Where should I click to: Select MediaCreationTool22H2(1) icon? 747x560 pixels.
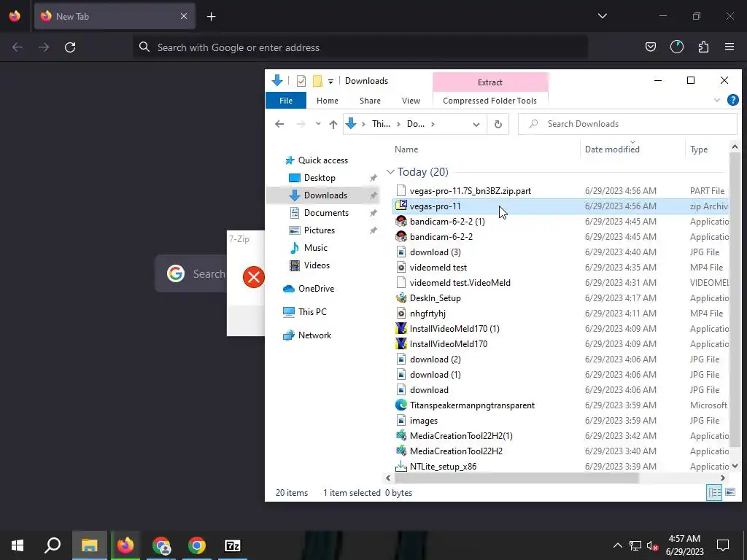coord(401,436)
